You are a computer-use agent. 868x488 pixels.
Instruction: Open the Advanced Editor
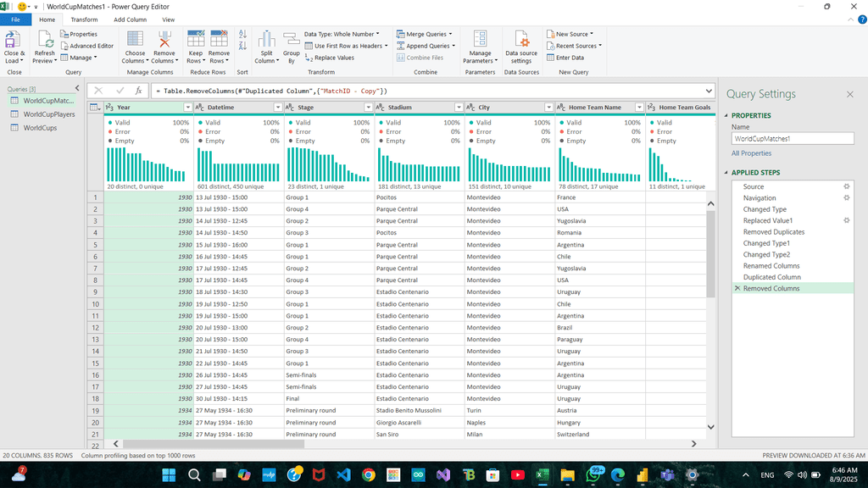pyautogui.click(x=91, y=46)
